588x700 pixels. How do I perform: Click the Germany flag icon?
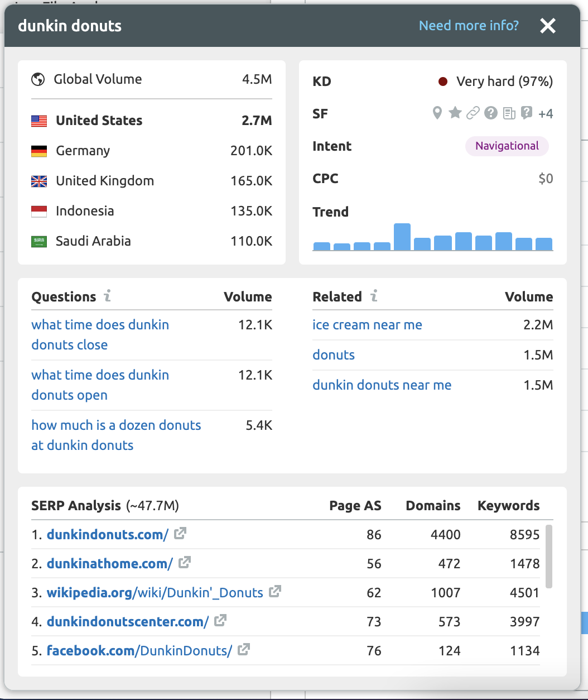39,151
